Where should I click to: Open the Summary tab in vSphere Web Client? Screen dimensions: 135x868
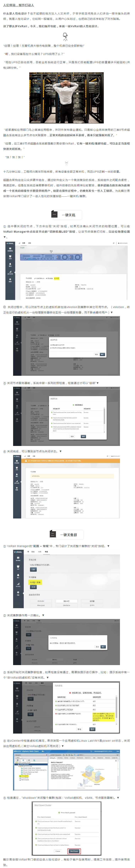click(x=60, y=758)
